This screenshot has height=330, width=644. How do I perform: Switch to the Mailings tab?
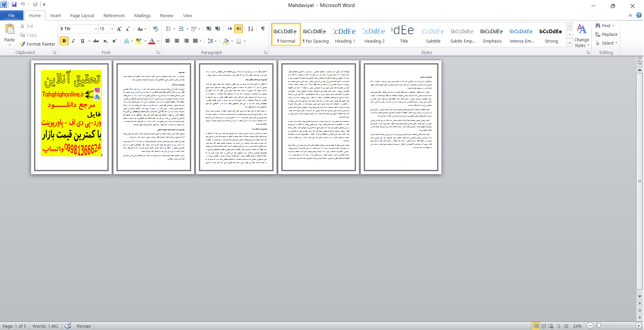(x=142, y=15)
